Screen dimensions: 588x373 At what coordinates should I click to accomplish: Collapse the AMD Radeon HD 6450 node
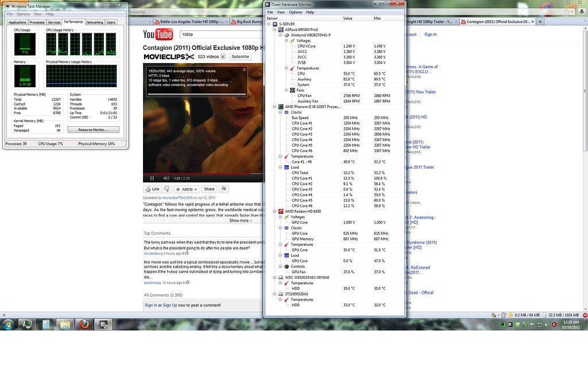275,211
